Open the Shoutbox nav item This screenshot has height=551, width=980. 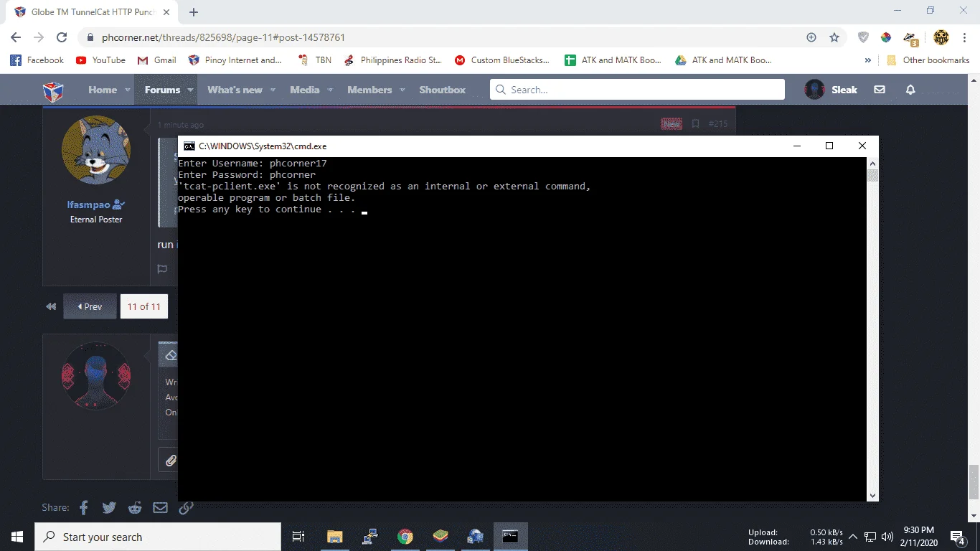(443, 90)
